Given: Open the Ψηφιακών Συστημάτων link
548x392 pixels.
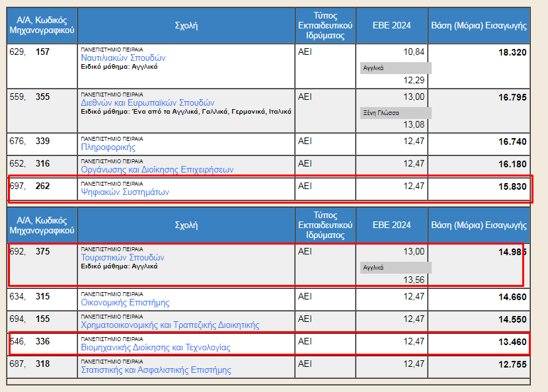Looking at the screenshot, I should coord(125,192).
